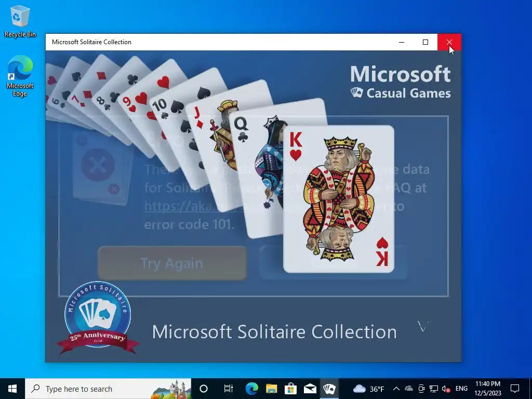Open OneDrive cloud tray icon
The image size is (532, 399).
(409, 389)
